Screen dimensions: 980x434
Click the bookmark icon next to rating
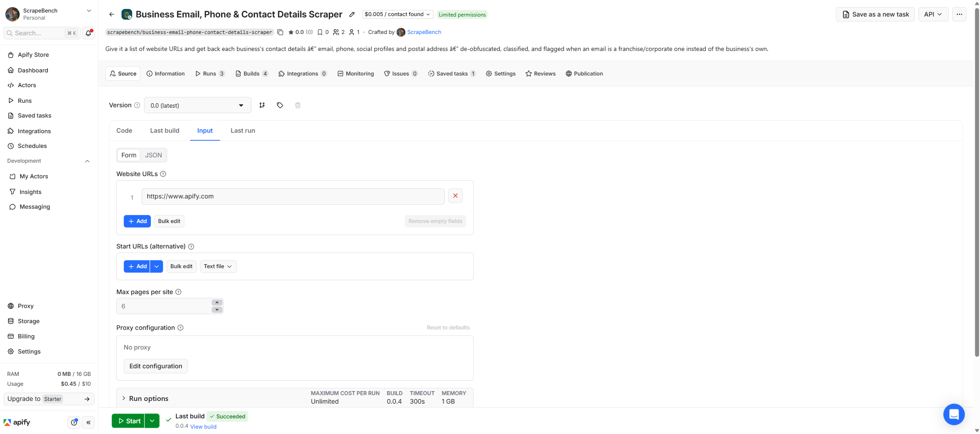click(x=320, y=32)
